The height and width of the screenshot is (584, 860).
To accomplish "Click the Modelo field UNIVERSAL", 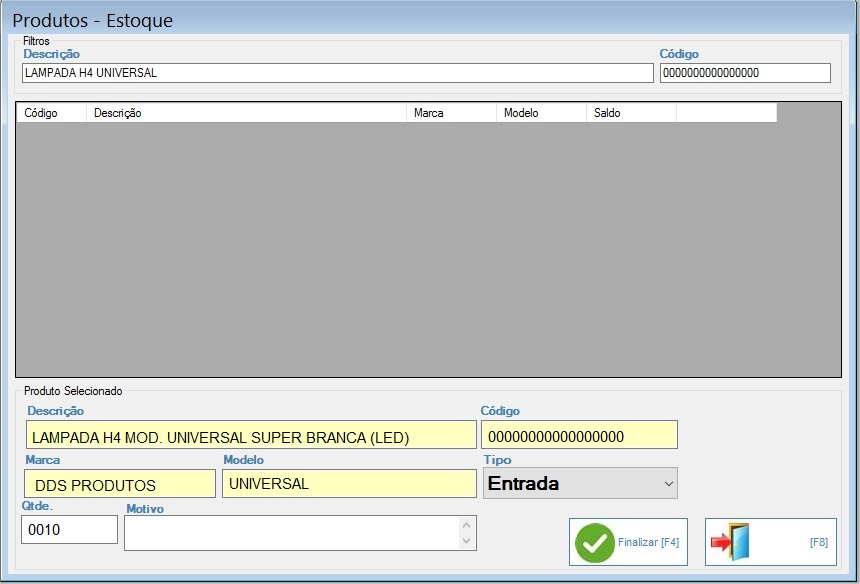I will (x=349, y=484).
